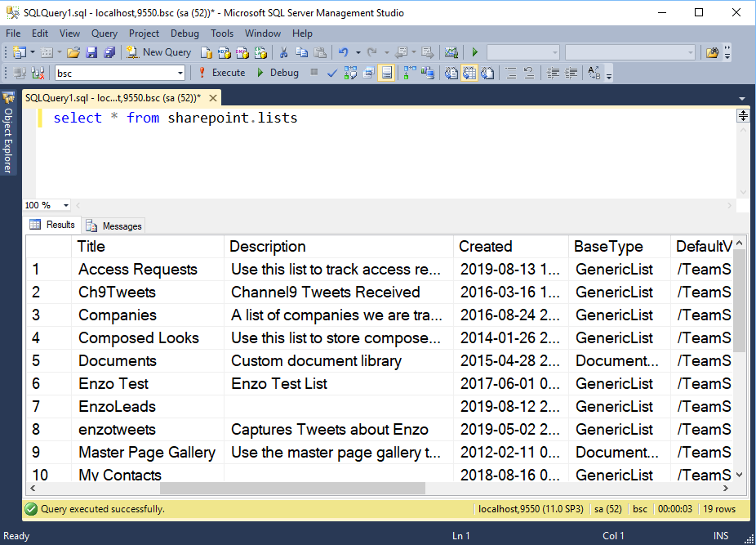Screen dimensions: 756x545
Task: Open Query Options icon
Action: [369, 73]
